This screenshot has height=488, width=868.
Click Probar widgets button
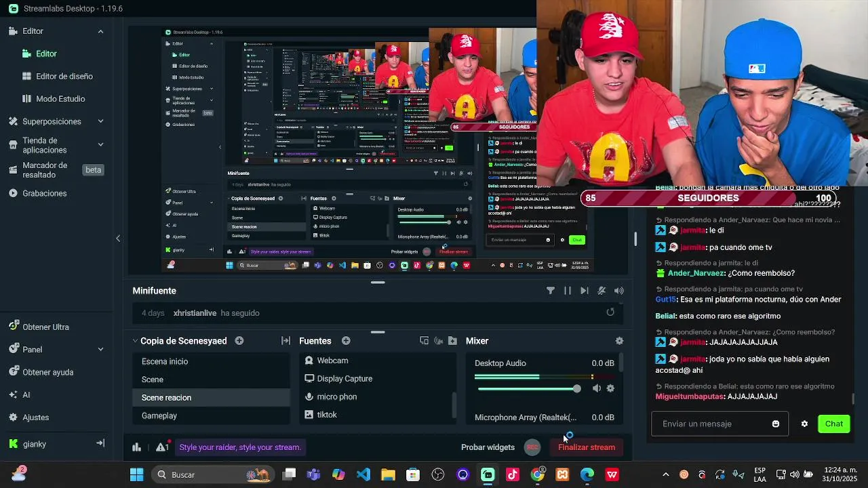[x=488, y=447]
